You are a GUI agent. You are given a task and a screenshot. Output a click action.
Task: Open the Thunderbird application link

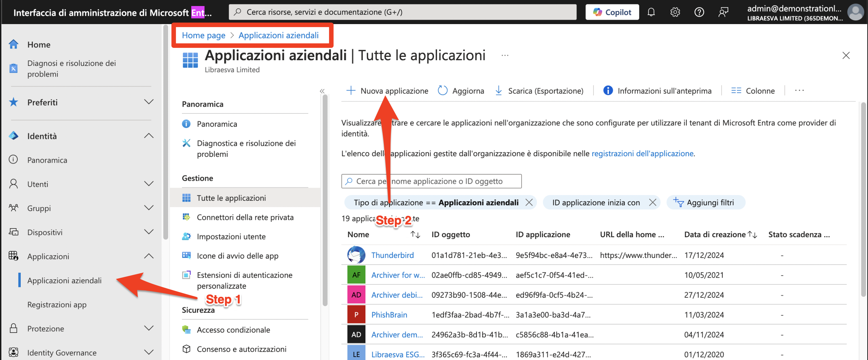click(x=393, y=255)
